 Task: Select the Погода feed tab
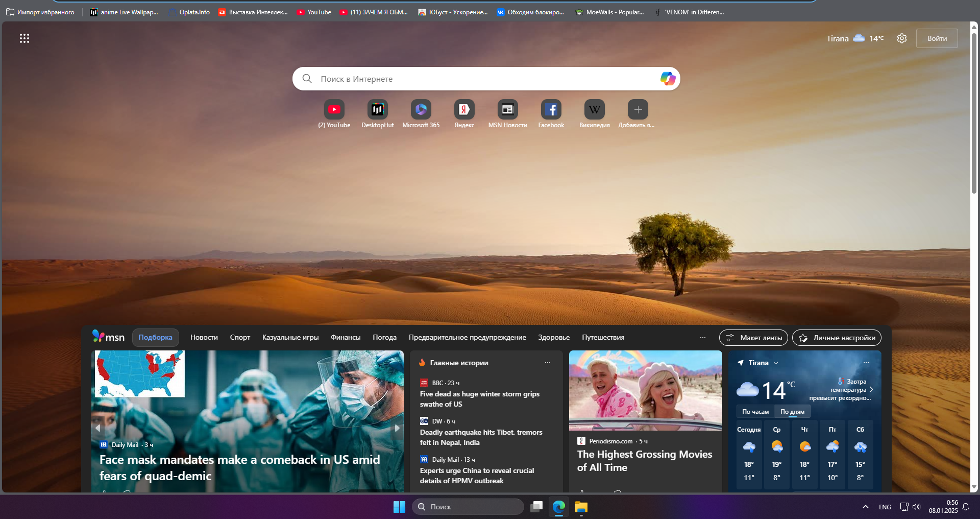point(384,338)
